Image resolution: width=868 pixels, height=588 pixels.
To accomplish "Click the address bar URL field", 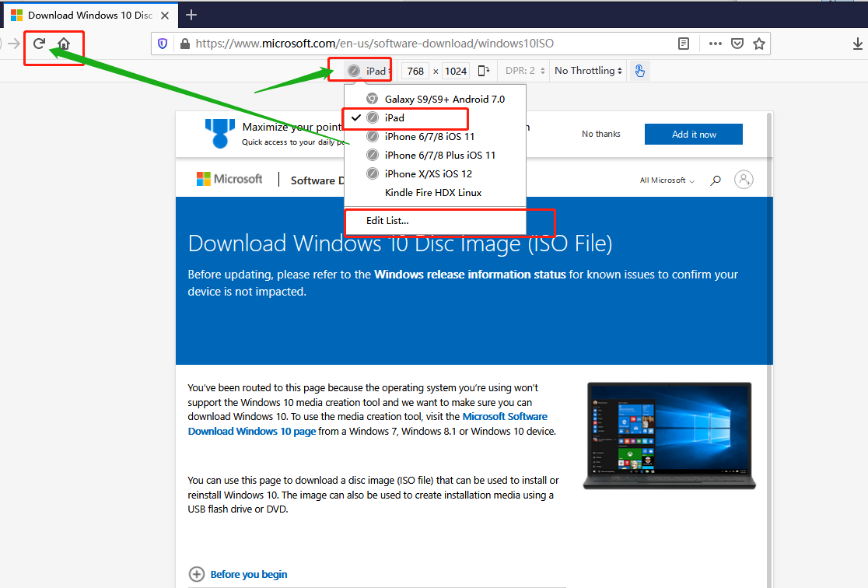I will 432,44.
